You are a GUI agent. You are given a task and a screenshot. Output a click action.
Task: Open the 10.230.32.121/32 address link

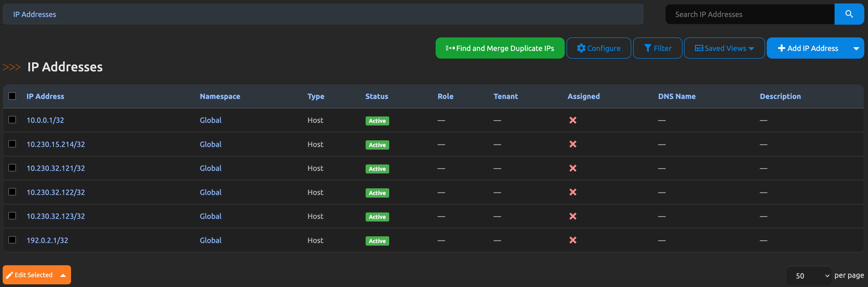coord(56,168)
